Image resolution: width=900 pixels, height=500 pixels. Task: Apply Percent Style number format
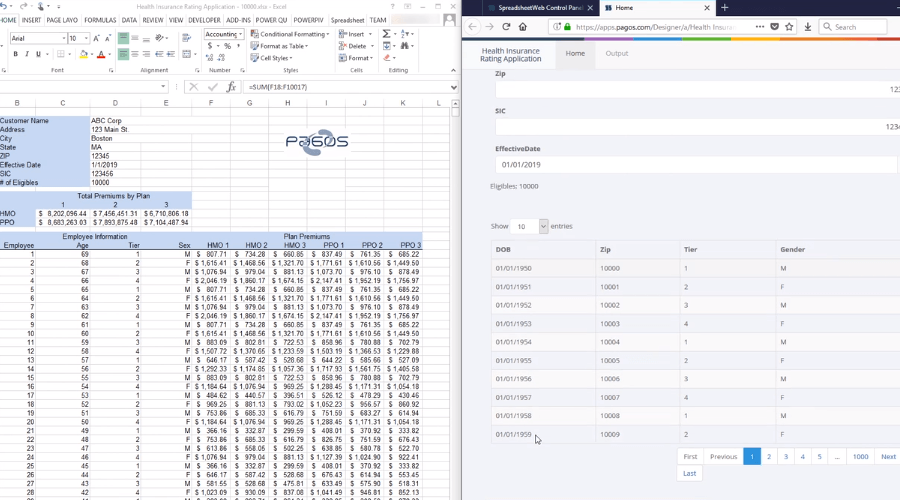pyautogui.click(x=227, y=46)
